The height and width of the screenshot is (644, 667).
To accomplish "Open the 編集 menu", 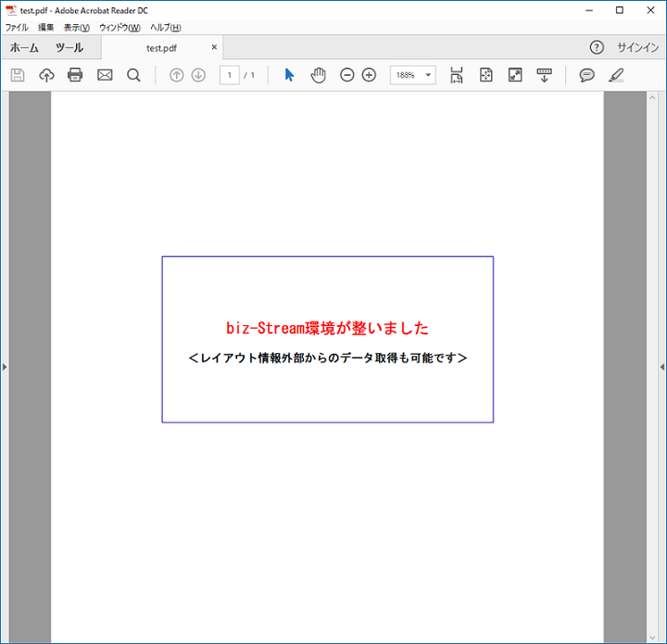I will (x=46, y=28).
